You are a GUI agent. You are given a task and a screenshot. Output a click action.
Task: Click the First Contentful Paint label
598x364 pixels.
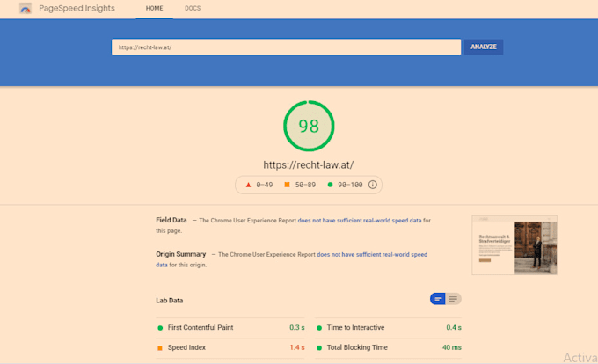click(201, 327)
